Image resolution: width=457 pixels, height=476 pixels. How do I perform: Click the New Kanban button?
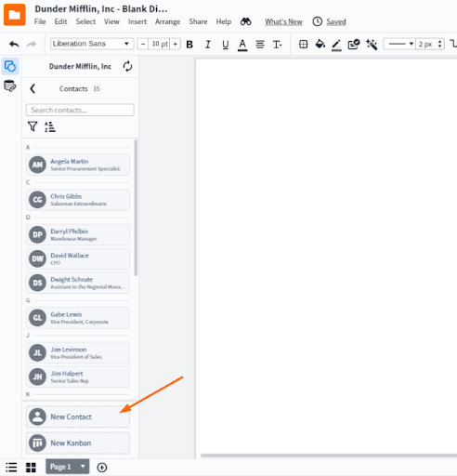tap(78, 443)
